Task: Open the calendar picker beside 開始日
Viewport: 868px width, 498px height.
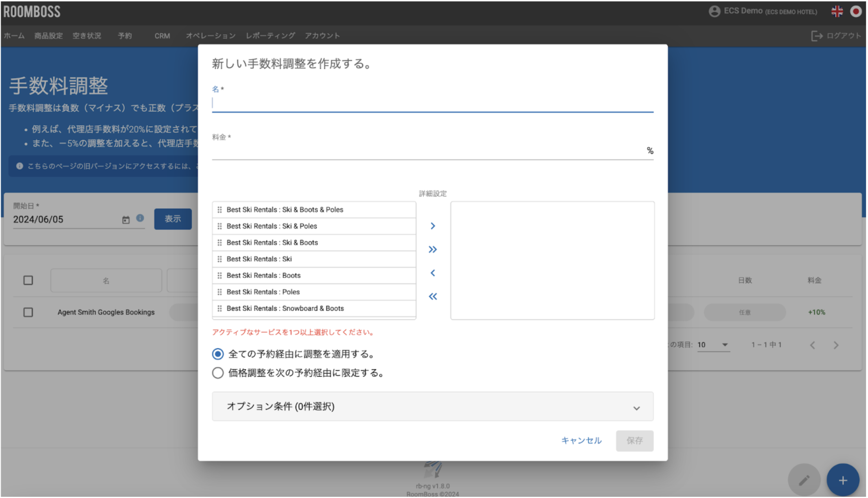Action: click(x=125, y=219)
